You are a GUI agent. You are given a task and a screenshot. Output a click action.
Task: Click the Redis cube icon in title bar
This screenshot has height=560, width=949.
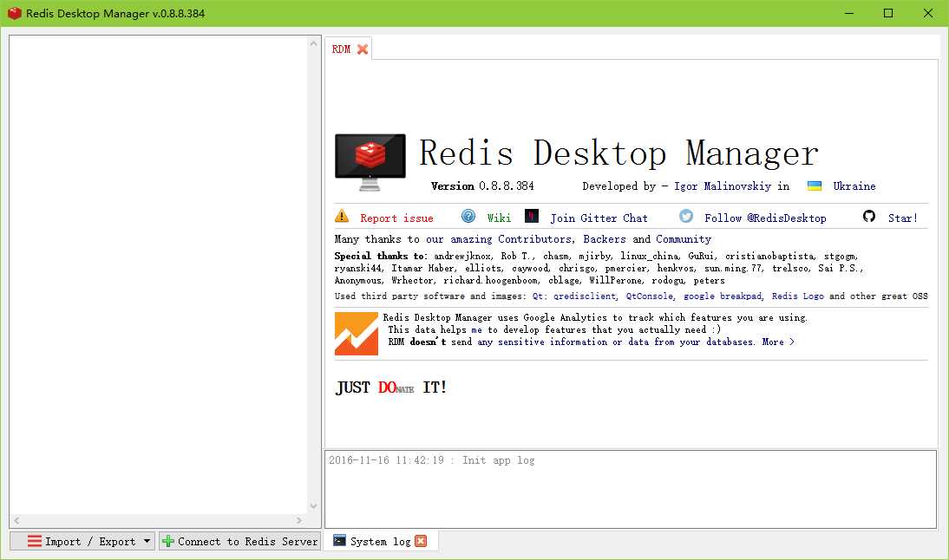[x=15, y=13]
